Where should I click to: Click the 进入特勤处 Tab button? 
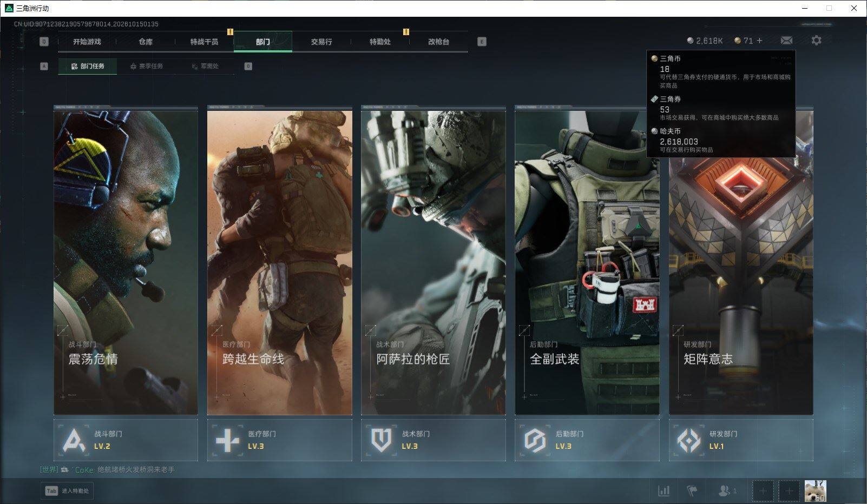pyautogui.click(x=67, y=491)
